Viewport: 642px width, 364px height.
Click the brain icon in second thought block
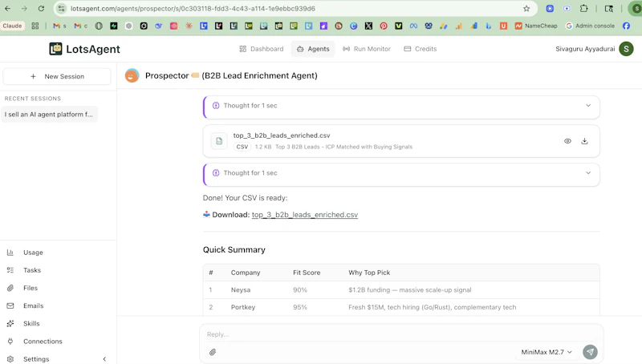click(216, 173)
